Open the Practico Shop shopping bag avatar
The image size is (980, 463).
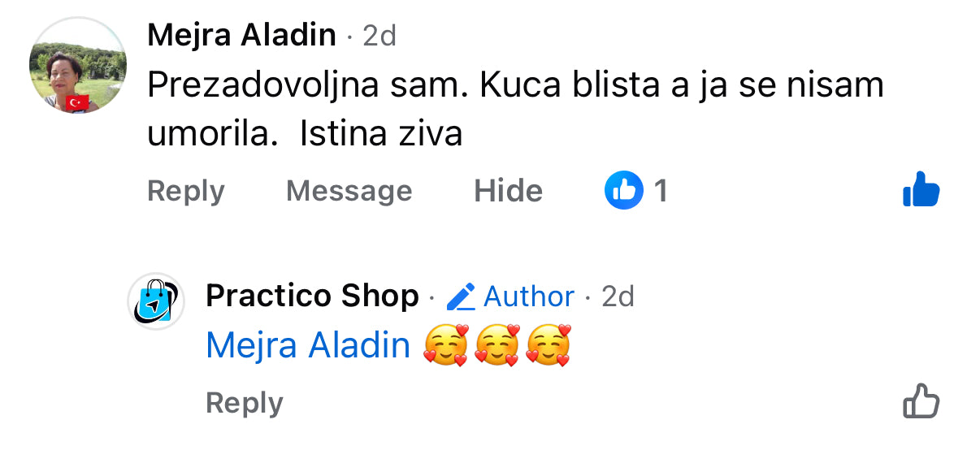pyautogui.click(x=157, y=301)
